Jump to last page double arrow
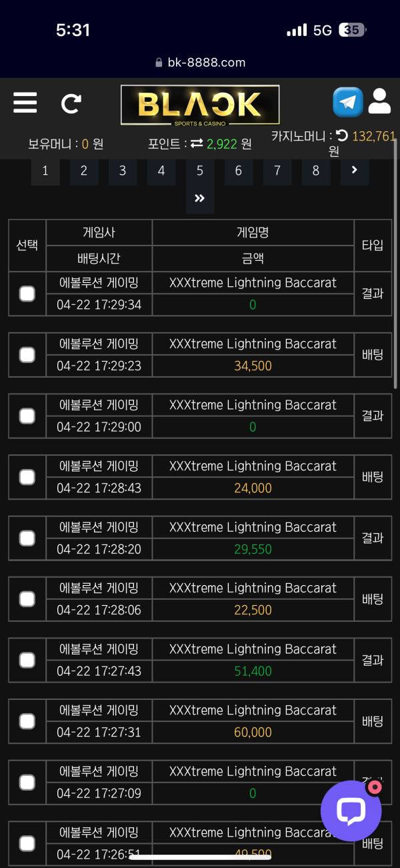Screen dimensions: 400x868 click(200, 199)
